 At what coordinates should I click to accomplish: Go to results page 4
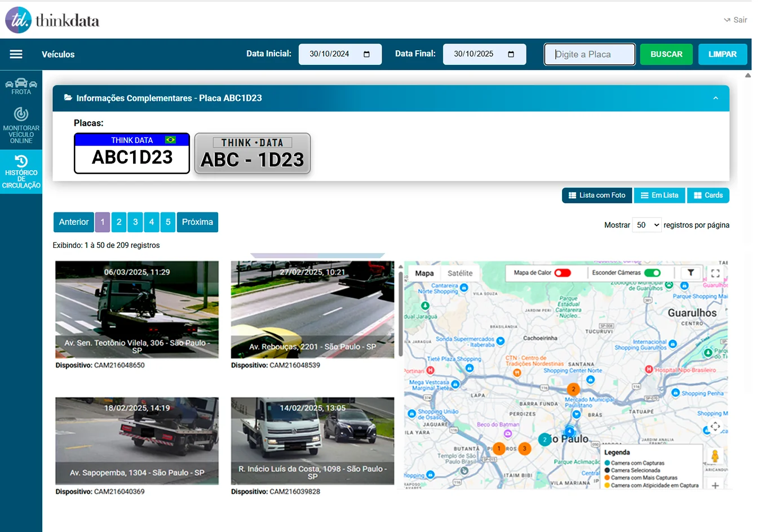coord(152,222)
